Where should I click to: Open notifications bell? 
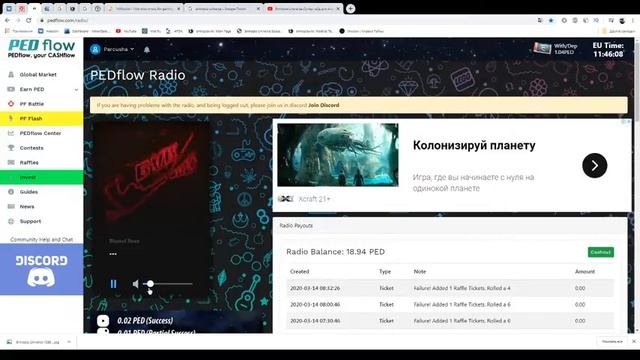(x=147, y=49)
